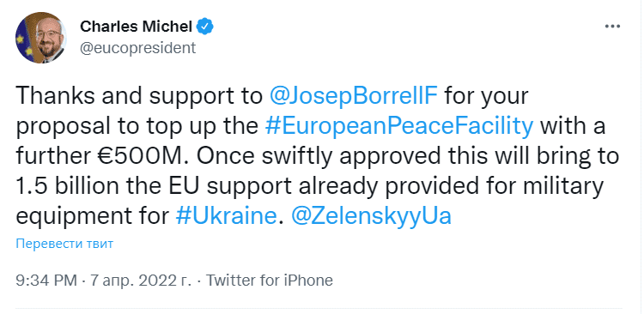Click the divider line below the timestamp
644x314 pixels.
(319, 308)
